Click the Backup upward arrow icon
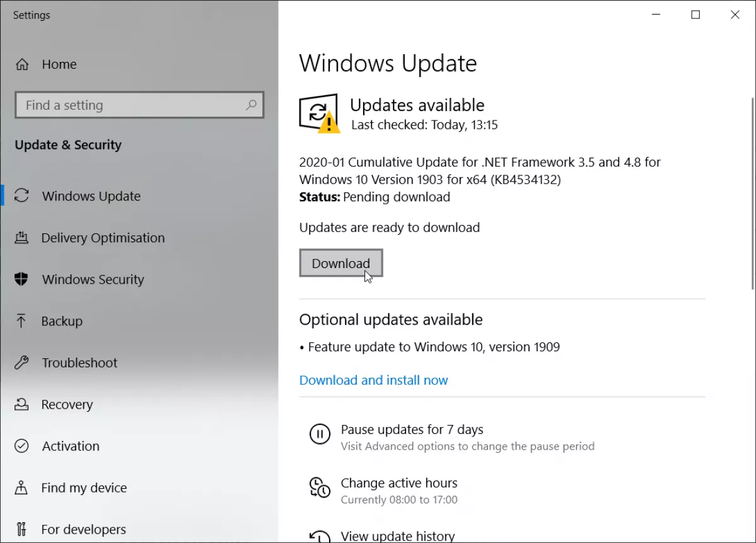Viewport: 756px width, 543px height. pyautogui.click(x=21, y=320)
